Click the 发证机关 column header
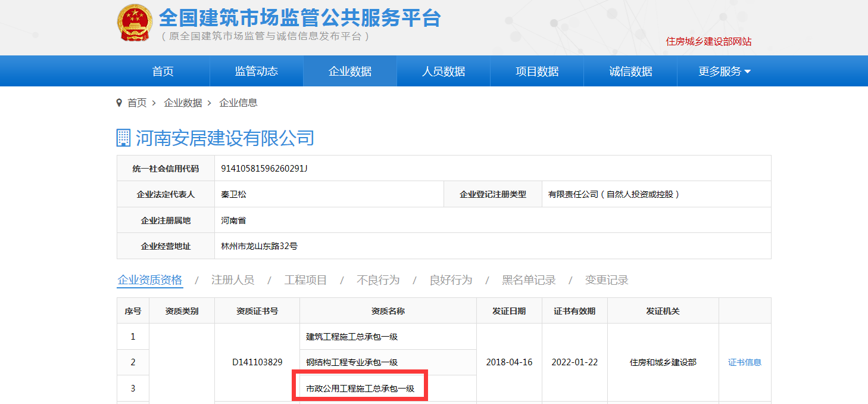868x404 pixels. [x=663, y=311]
